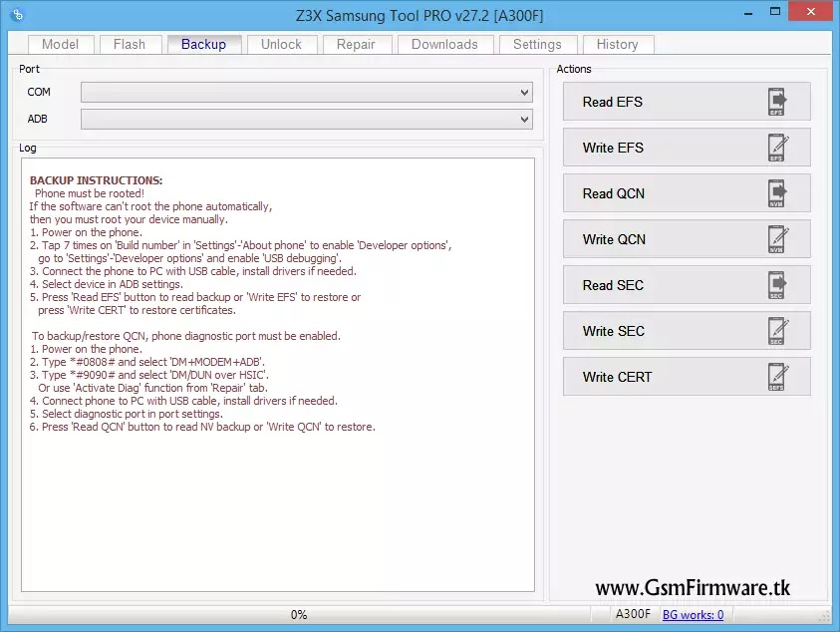
Task: Click the Write EFS button label
Action: 613,148
